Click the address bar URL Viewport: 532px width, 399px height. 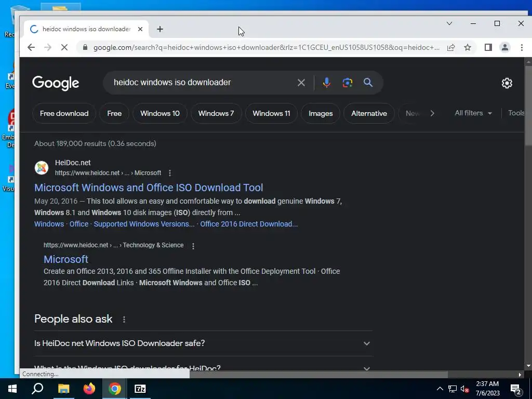(267, 47)
